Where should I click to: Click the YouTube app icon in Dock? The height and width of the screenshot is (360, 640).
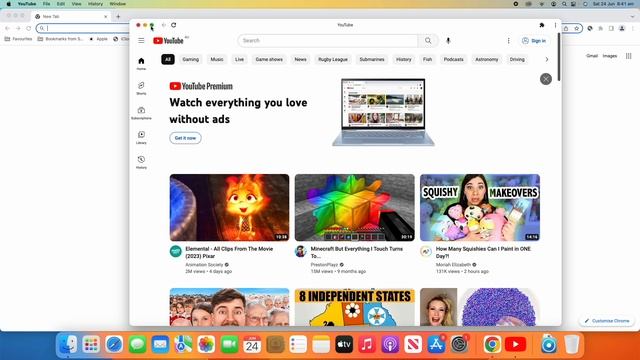(516, 344)
